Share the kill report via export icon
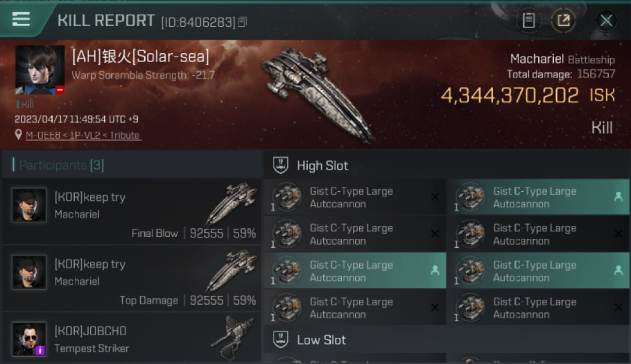Screen dimensions: 631x364 pos(564,20)
